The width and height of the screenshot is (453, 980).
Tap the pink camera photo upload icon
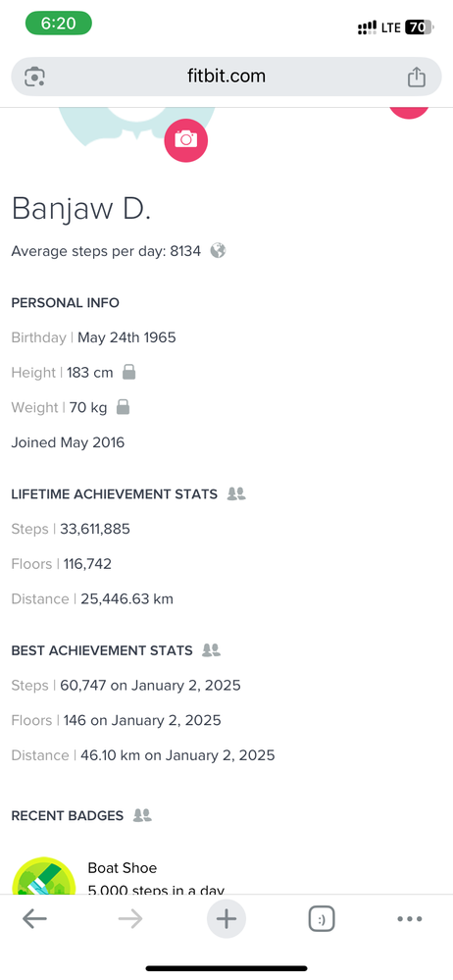coord(185,139)
